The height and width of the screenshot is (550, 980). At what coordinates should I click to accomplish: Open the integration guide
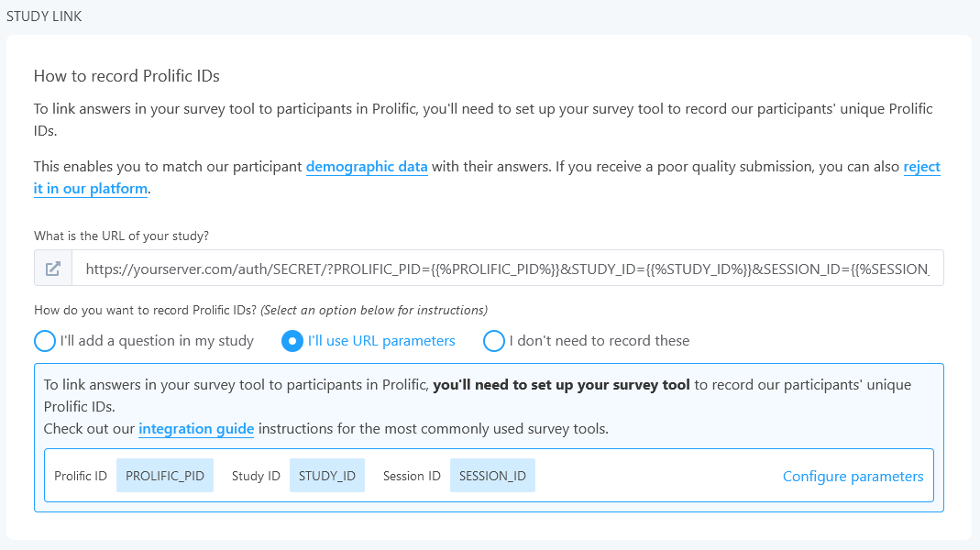(x=195, y=429)
